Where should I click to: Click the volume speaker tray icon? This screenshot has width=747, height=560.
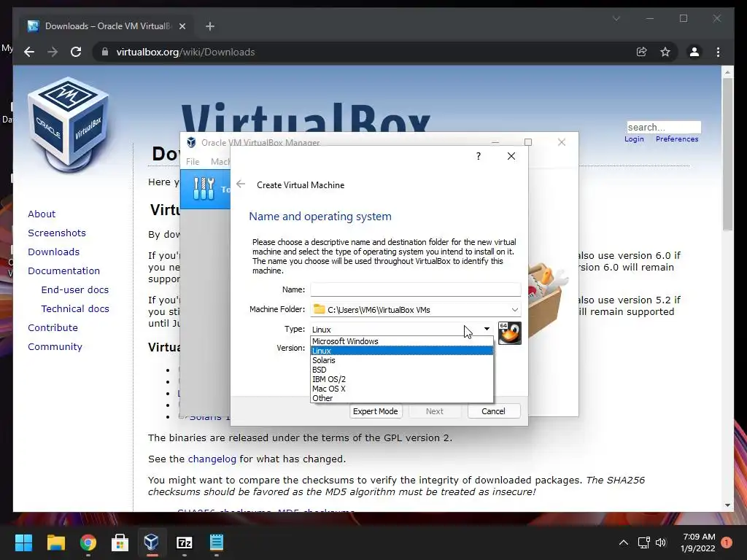[x=661, y=542]
